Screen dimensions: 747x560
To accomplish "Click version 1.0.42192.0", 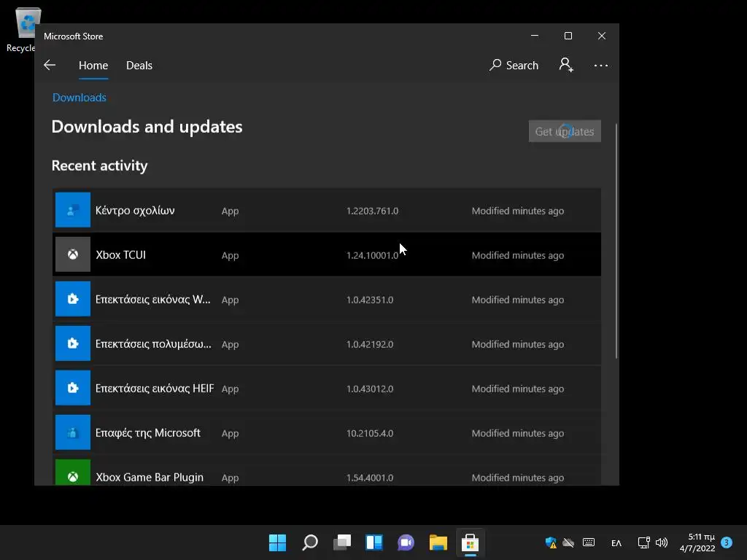I will (x=370, y=344).
